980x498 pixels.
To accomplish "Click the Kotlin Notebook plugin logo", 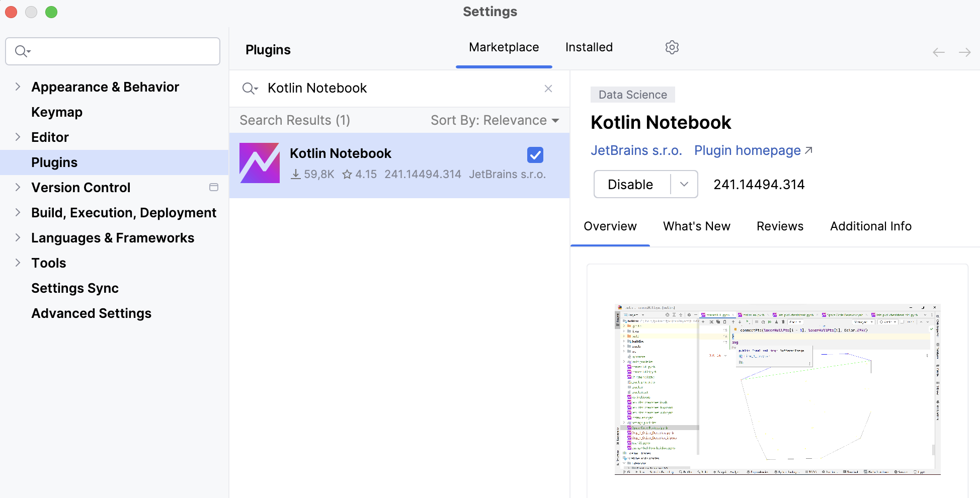I will click(259, 162).
